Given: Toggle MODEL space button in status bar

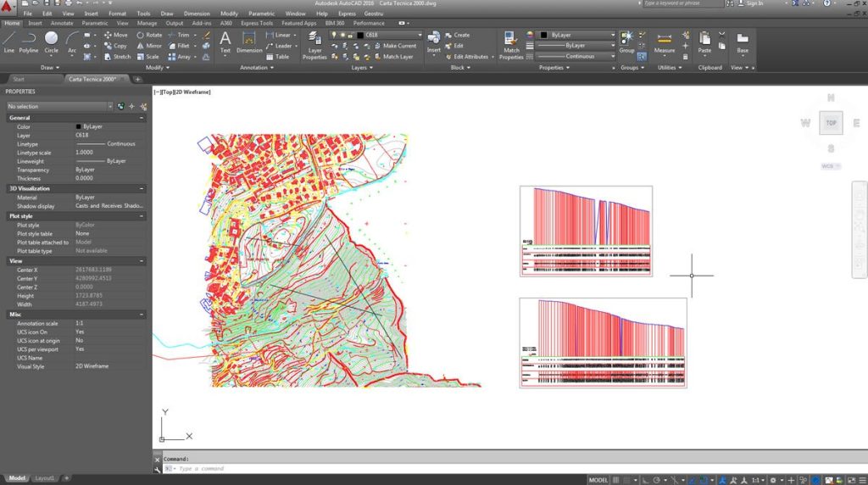Looking at the screenshot, I should pyautogui.click(x=598, y=480).
